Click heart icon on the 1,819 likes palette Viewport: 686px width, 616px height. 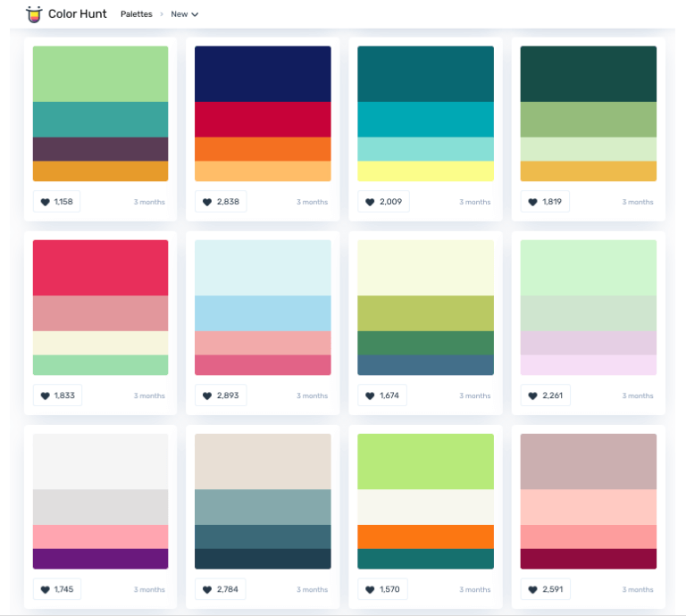(x=533, y=202)
